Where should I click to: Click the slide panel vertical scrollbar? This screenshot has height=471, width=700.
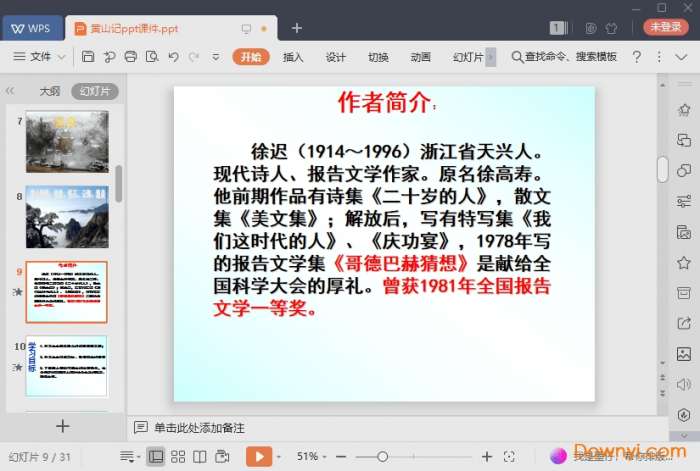point(119,184)
